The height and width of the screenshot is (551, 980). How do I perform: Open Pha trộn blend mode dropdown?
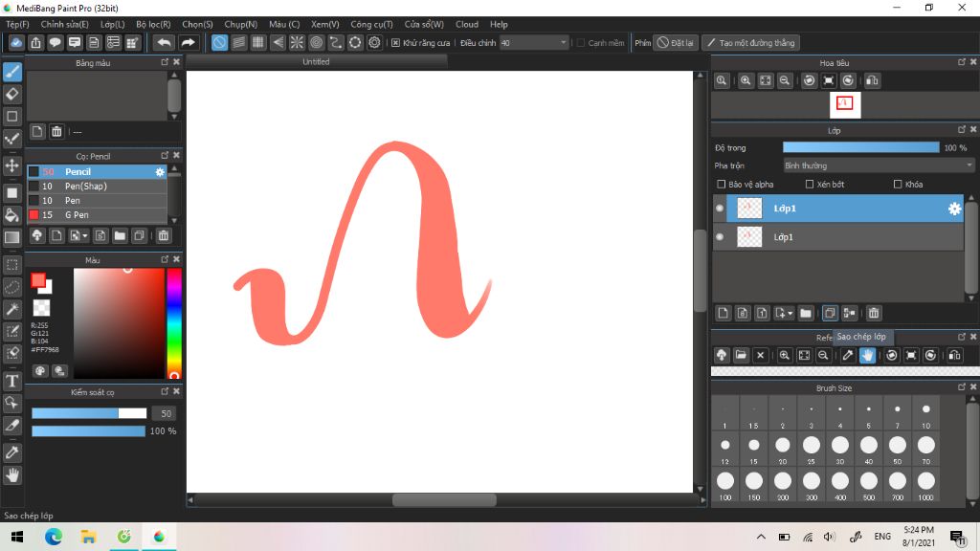879,165
